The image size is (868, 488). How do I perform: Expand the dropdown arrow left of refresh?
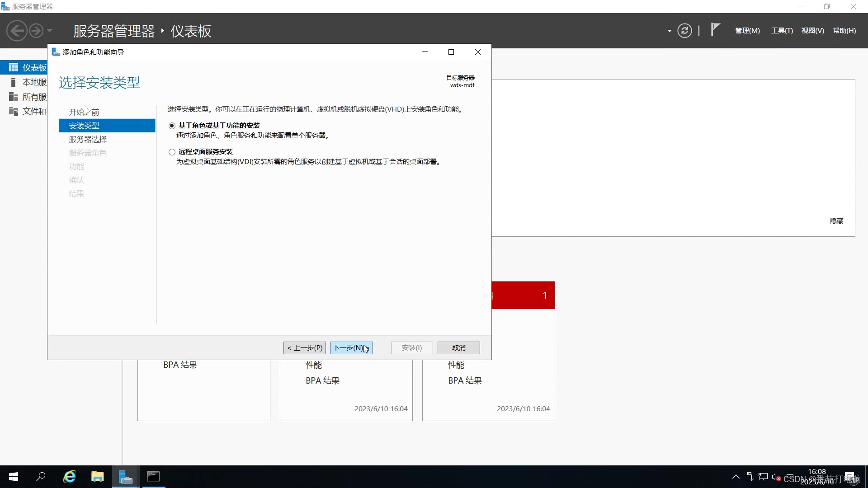coord(670,31)
